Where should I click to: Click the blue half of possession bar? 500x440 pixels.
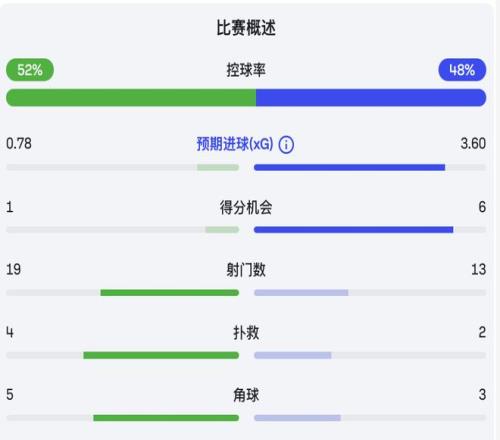pyautogui.click(x=371, y=98)
